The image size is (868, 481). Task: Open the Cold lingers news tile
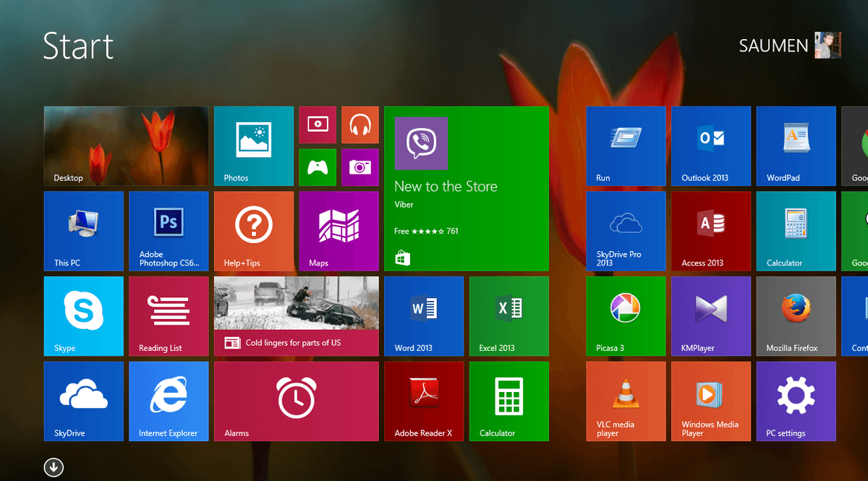tap(296, 316)
